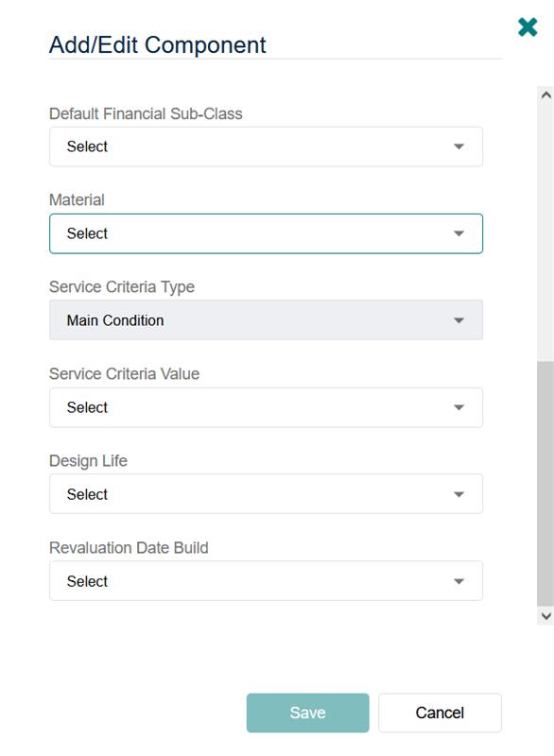The image size is (554, 756).
Task: Click the chevron on Service Criteria Type
Action: tap(459, 319)
